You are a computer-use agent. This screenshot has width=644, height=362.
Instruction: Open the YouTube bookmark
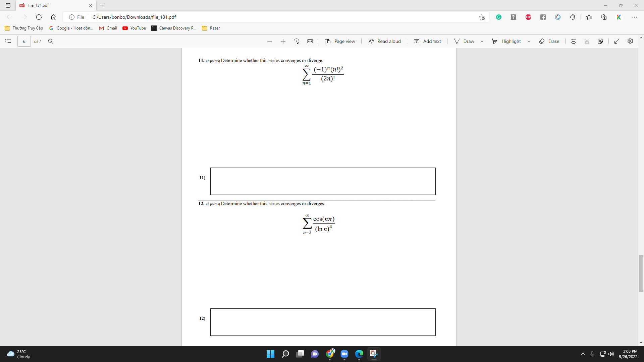pyautogui.click(x=134, y=28)
